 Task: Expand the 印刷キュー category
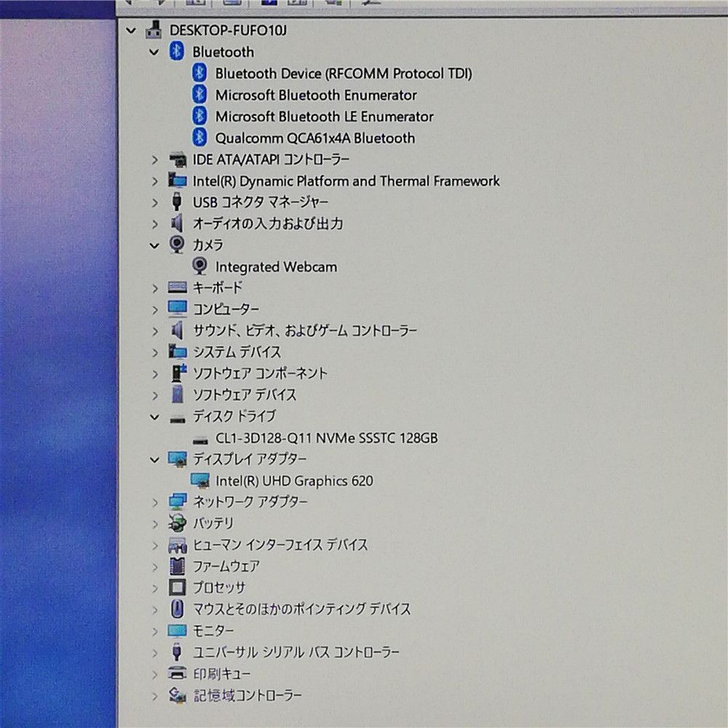155,674
